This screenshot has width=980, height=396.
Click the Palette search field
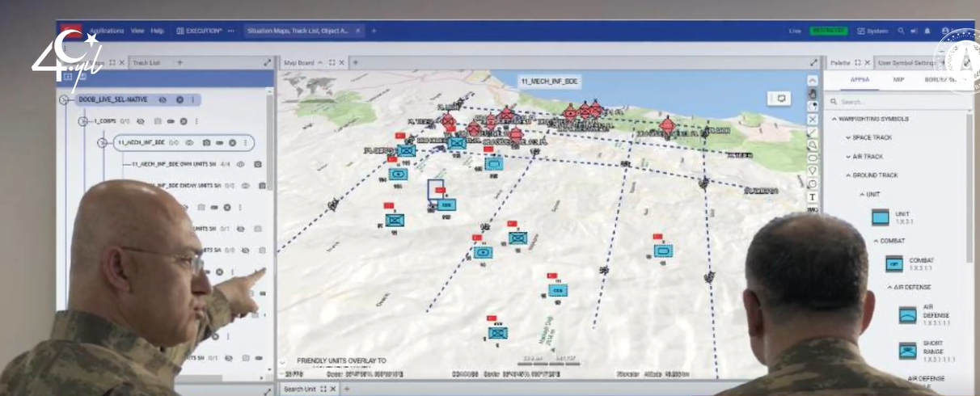898,102
